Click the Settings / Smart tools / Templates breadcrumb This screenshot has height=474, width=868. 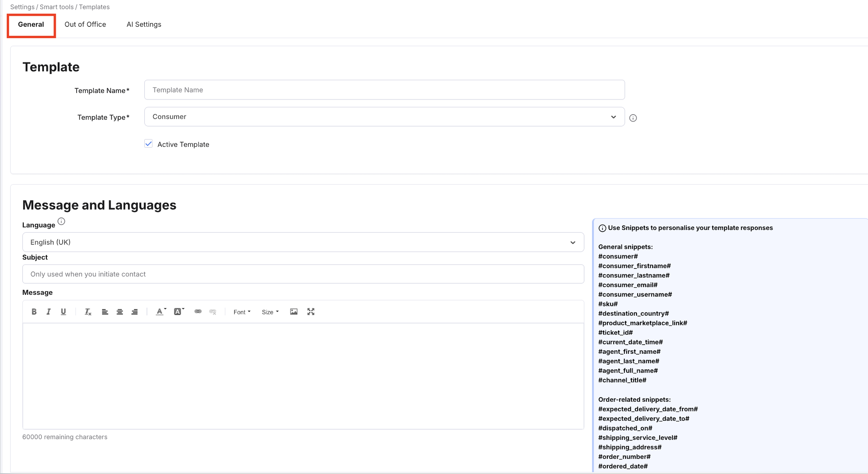click(60, 7)
